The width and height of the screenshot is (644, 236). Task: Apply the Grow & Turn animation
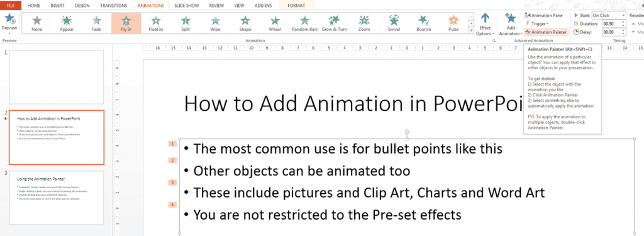[x=334, y=23]
